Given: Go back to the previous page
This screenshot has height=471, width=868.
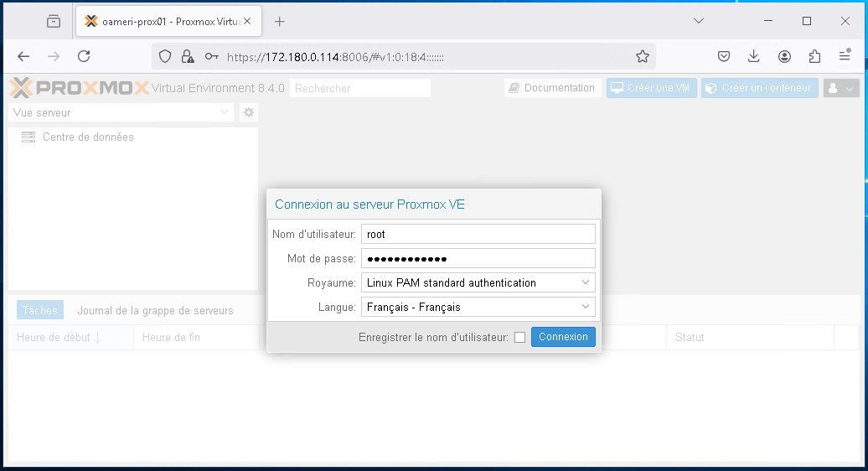Looking at the screenshot, I should click(23, 56).
